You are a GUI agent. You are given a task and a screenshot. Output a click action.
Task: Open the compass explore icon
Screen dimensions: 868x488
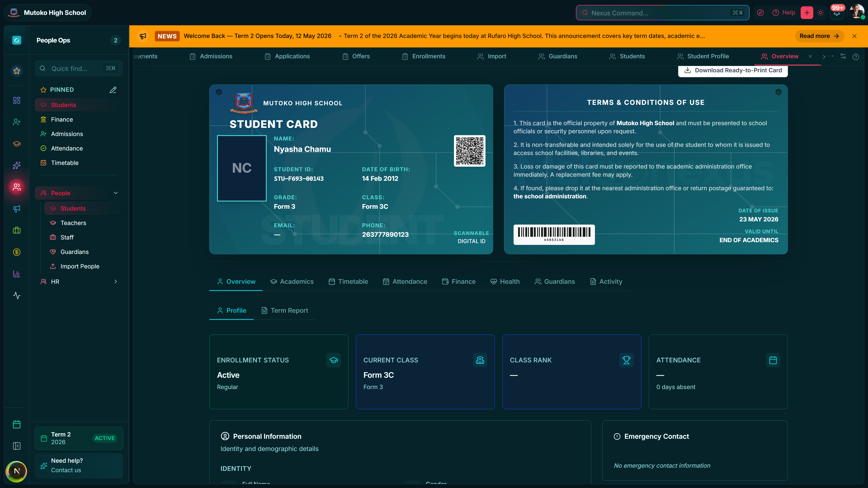tap(760, 13)
